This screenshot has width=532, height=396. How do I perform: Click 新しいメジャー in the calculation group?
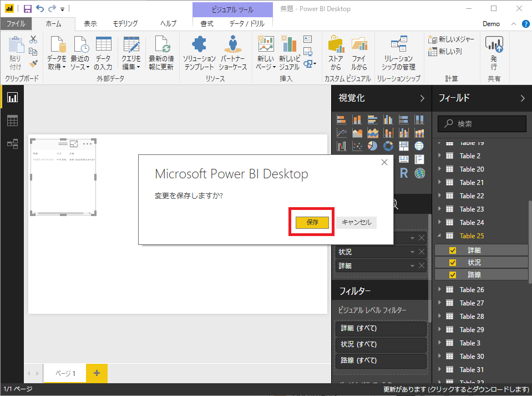[x=451, y=39]
